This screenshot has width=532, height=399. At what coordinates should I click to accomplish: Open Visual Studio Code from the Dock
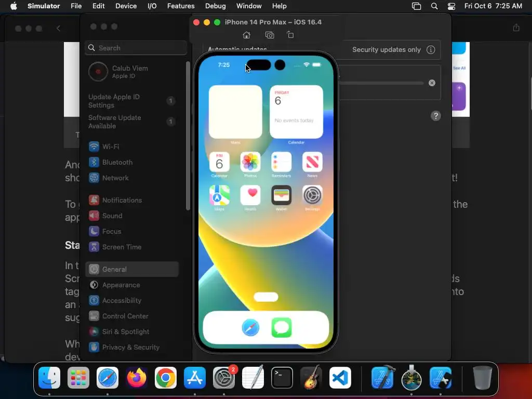tap(340, 378)
